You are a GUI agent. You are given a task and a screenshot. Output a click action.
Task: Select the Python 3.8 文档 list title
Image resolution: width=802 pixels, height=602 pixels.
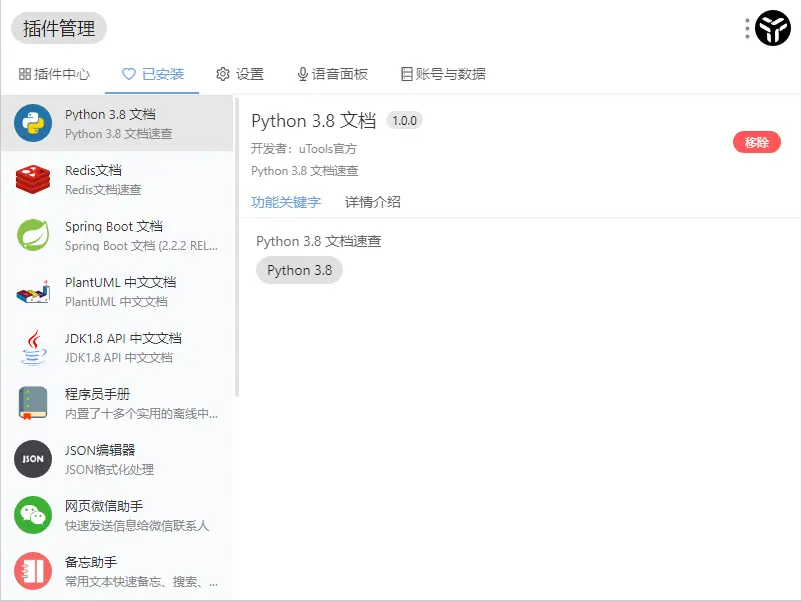(x=110, y=114)
